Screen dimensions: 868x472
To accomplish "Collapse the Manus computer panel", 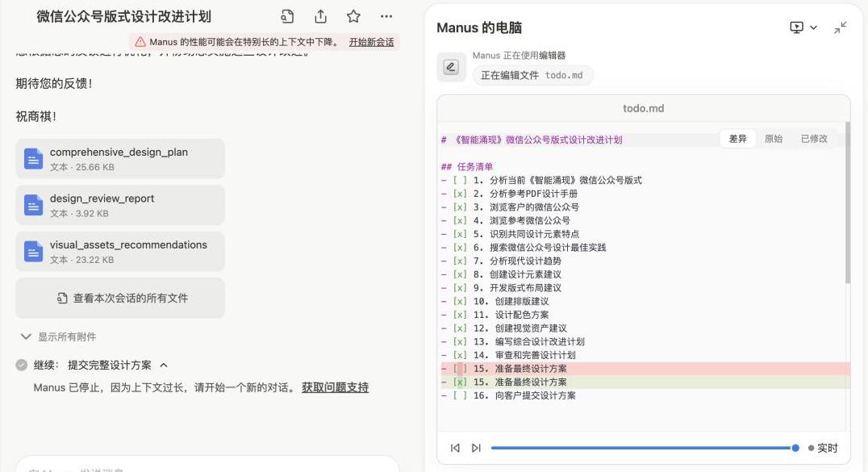I will pyautogui.click(x=841, y=27).
